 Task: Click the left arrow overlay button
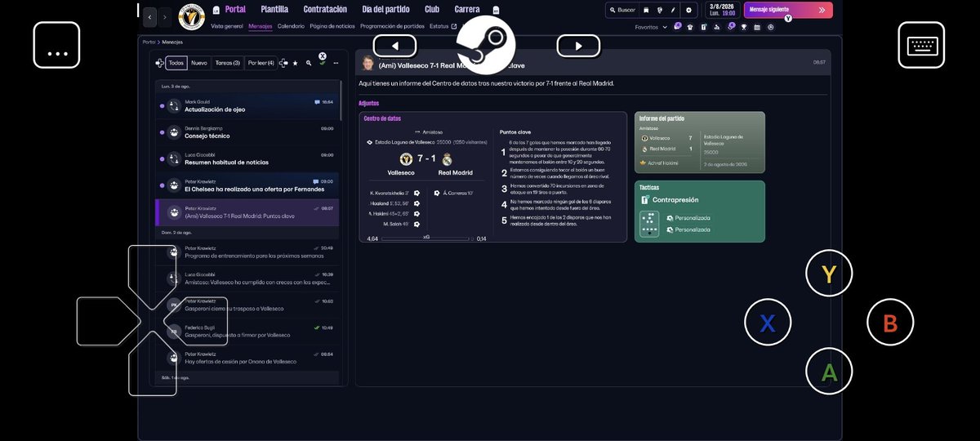point(394,46)
